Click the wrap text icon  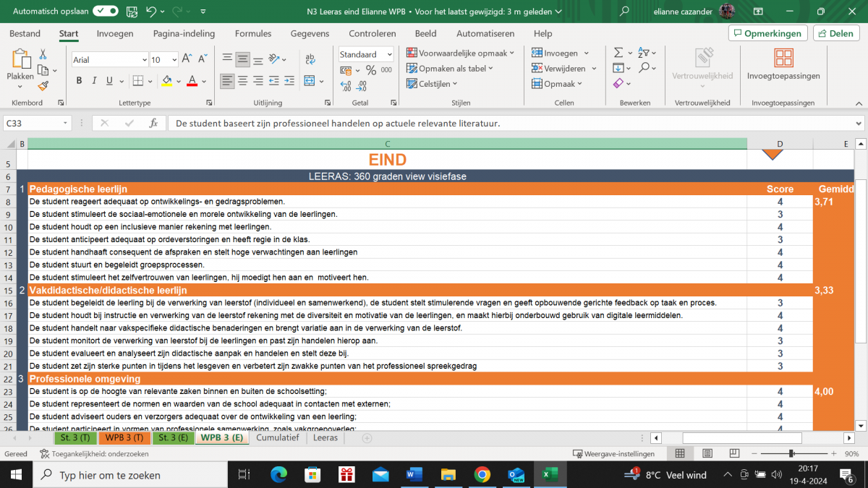310,59
